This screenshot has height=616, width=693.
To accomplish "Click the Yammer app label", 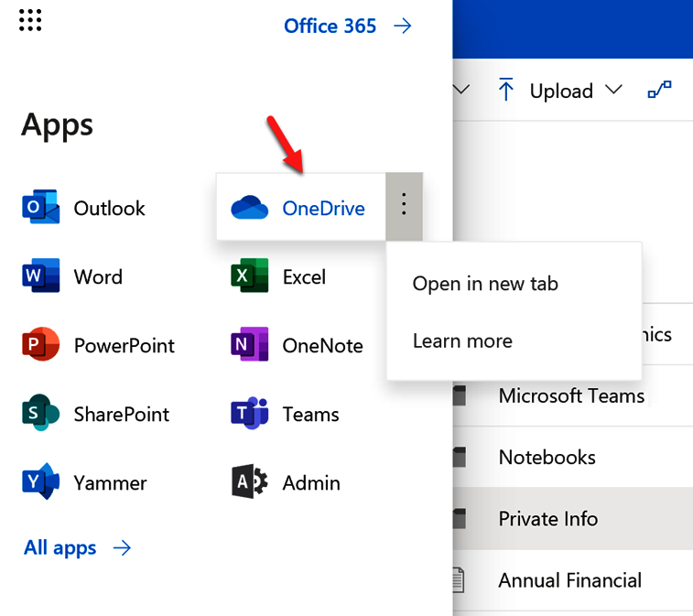I will (x=110, y=483).
